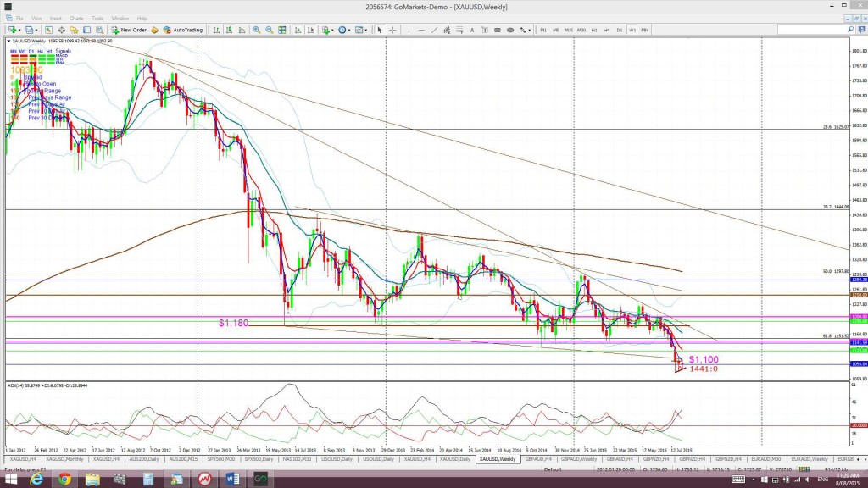This screenshot has height=488, width=868.
Task: Open the New Chart toolbar button
Action: pyautogui.click(x=14, y=30)
